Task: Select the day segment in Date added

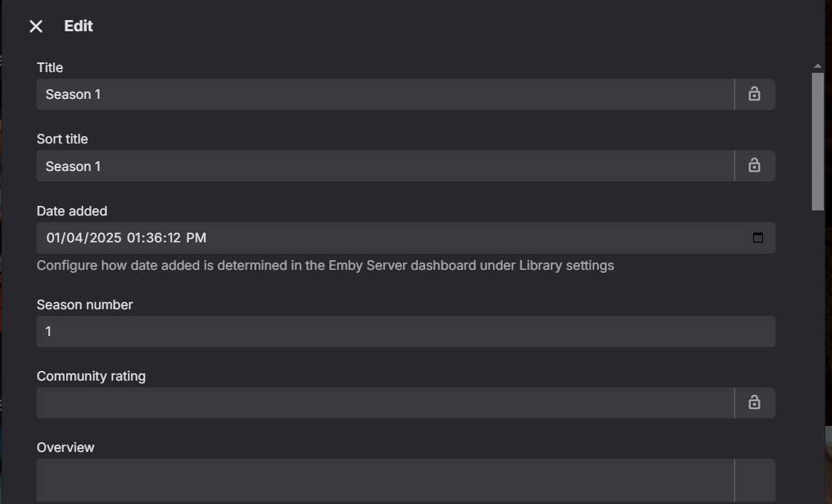Action: coord(77,238)
